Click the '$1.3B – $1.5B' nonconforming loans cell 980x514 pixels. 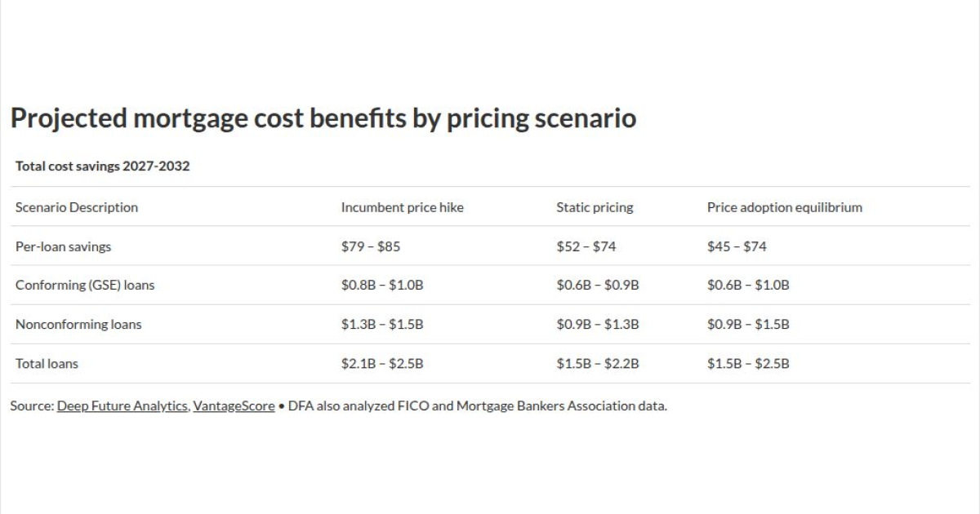coord(382,325)
